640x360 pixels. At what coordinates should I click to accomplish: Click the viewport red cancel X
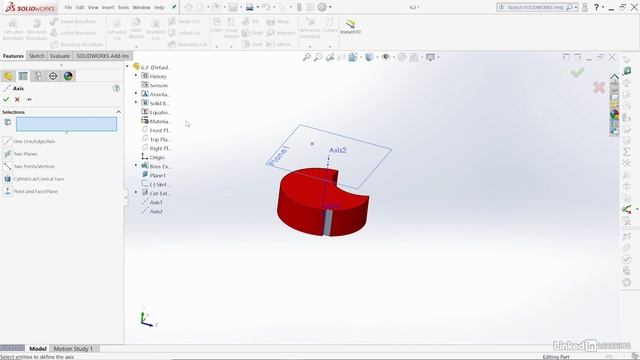coord(599,87)
